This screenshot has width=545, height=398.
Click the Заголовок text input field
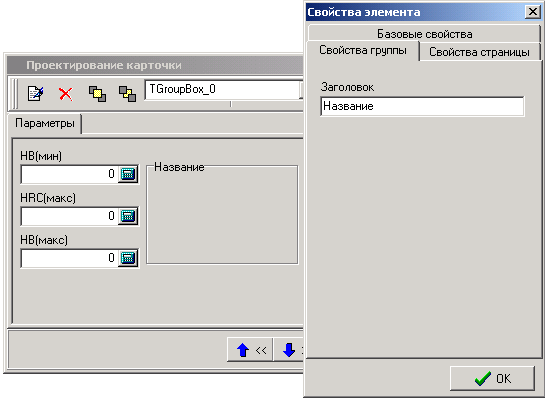click(x=422, y=106)
